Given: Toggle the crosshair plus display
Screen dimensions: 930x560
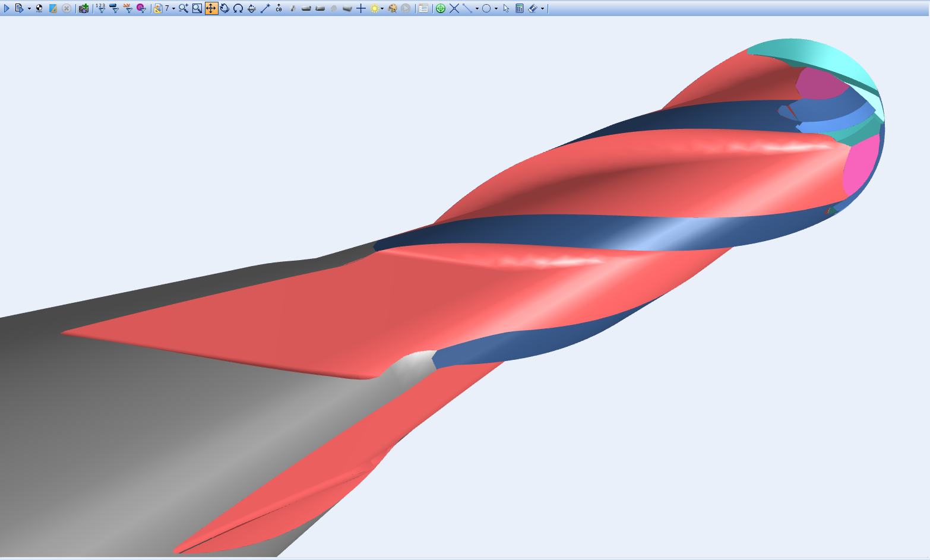Looking at the screenshot, I should 360,8.
